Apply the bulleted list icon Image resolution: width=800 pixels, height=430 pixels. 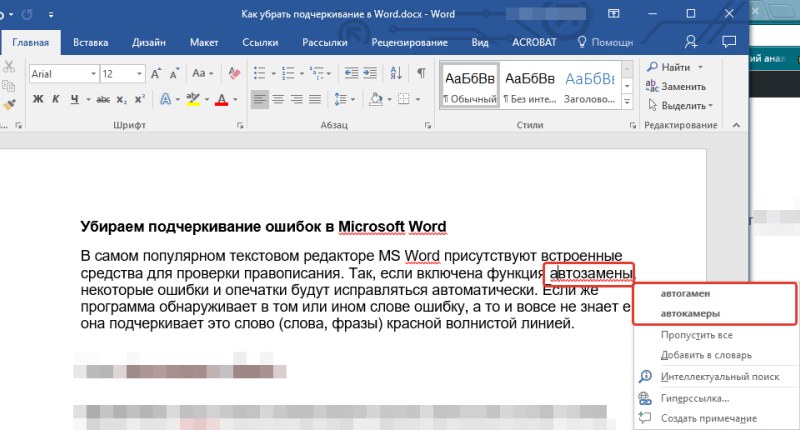(x=260, y=73)
